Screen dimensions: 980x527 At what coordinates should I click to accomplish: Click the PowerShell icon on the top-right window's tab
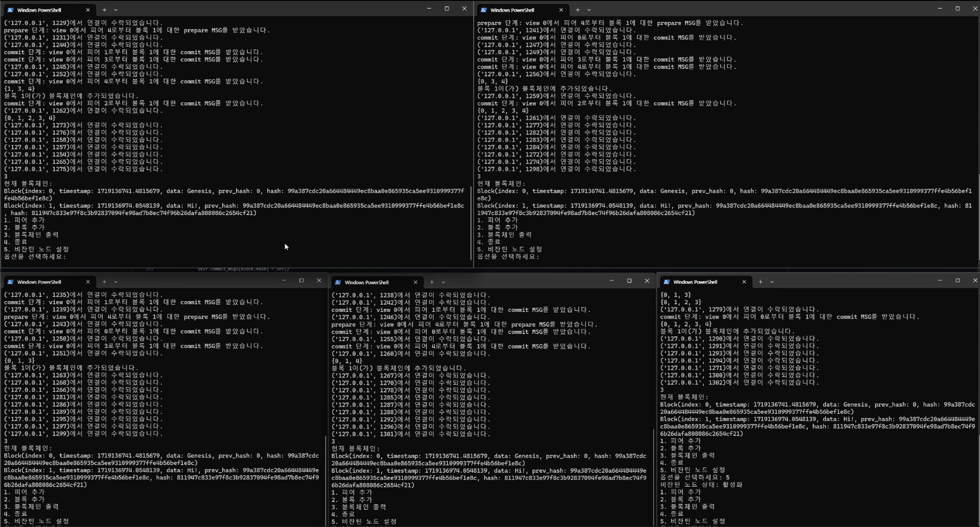pyautogui.click(x=483, y=10)
